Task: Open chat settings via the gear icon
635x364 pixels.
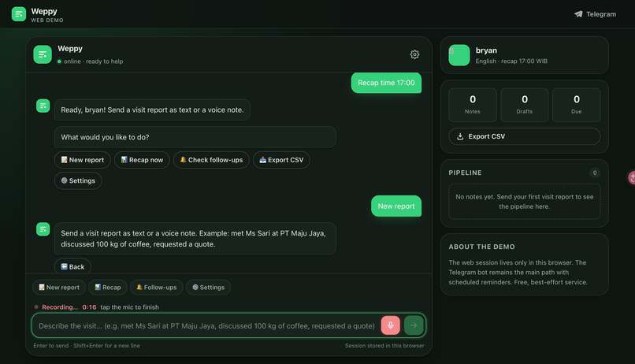Action: click(414, 54)
